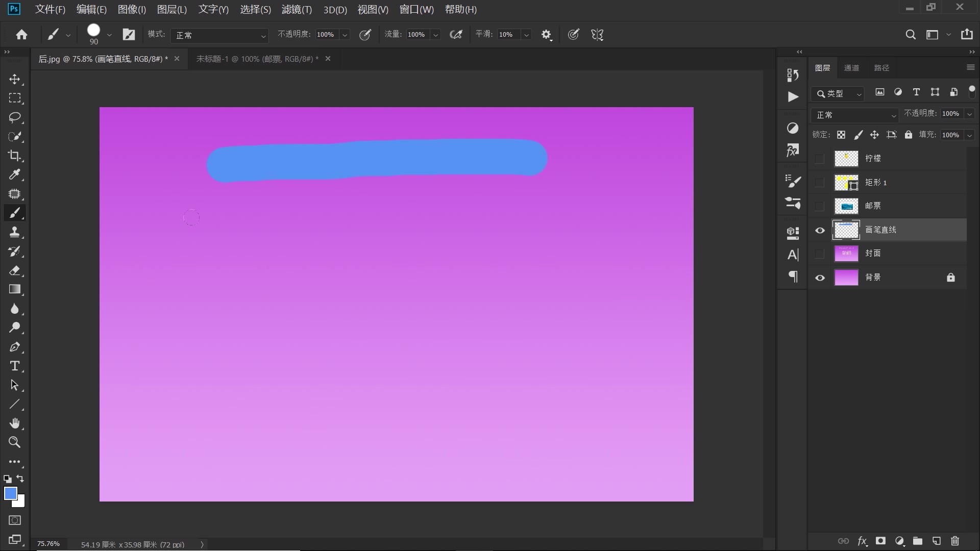Create a new layer group folder
This screenshot has height=551, width=980.
point(918,541)
